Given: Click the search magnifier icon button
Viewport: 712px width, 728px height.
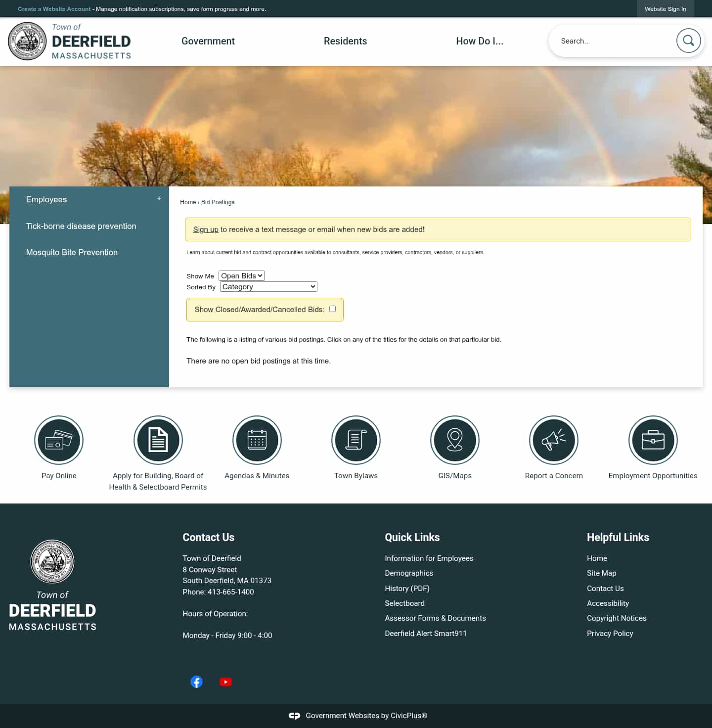Looking at the screenshot, I should pyautogui.click(x=688, y=41).
